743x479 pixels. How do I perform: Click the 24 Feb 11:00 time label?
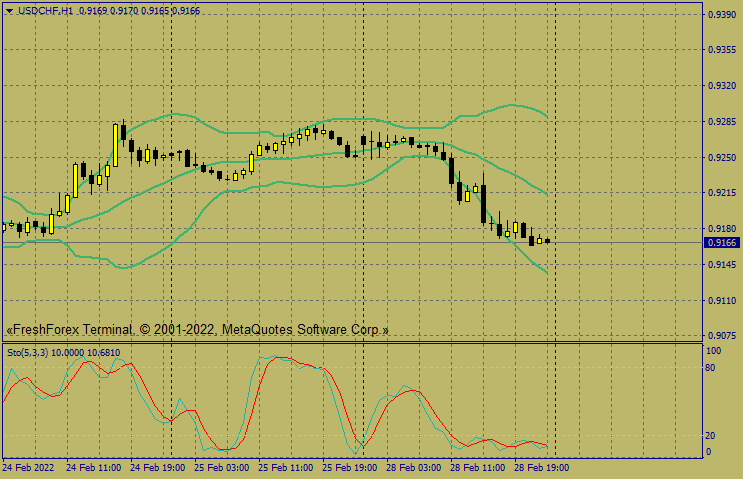tap(93, 468)
